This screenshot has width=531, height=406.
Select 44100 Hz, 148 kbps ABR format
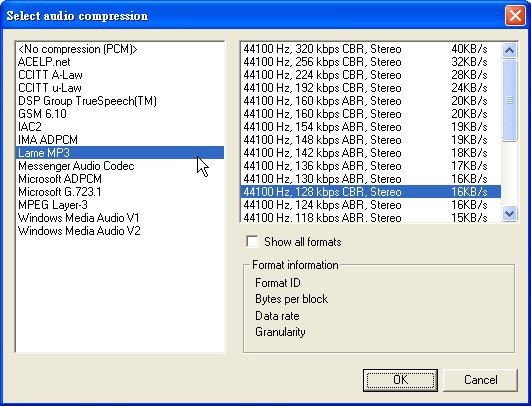coord(371,140)
